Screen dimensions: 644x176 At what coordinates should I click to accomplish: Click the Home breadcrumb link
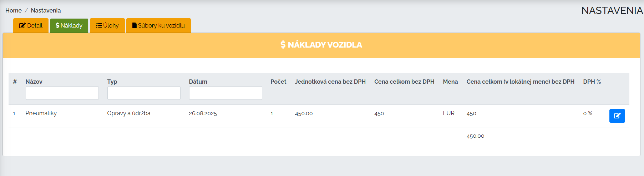coord(14,10)
